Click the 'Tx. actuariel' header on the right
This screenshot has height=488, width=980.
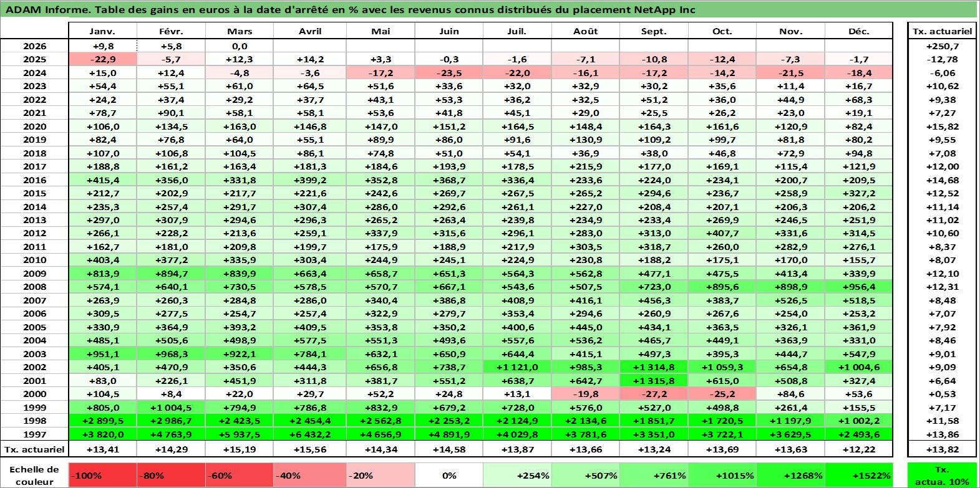pos(943,31)
